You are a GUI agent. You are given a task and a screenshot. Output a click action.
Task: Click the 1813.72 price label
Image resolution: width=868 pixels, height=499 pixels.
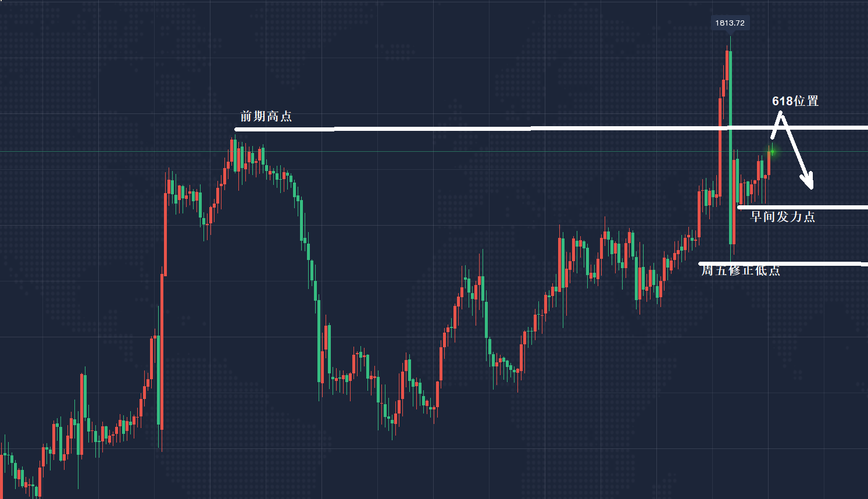tap(730, 23)
